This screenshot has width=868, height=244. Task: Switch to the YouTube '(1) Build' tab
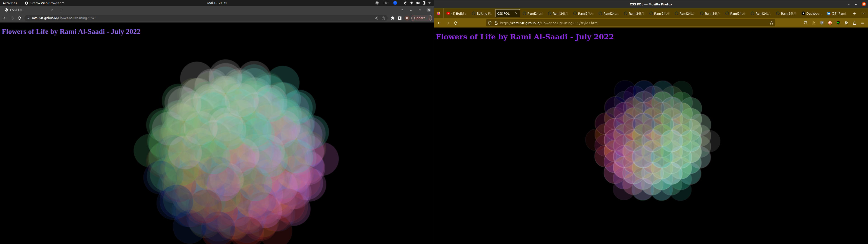click(x=456, y=14)
